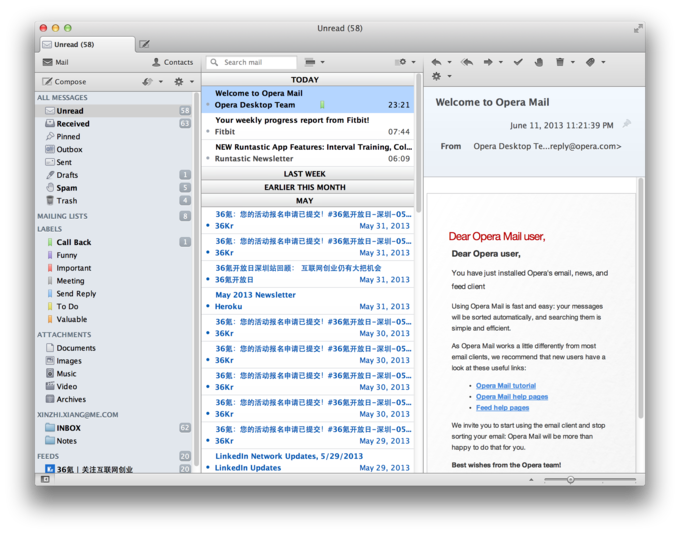680x534 pixels.
Task: Open the Feed help pages link
Action: tap(502, 408)
